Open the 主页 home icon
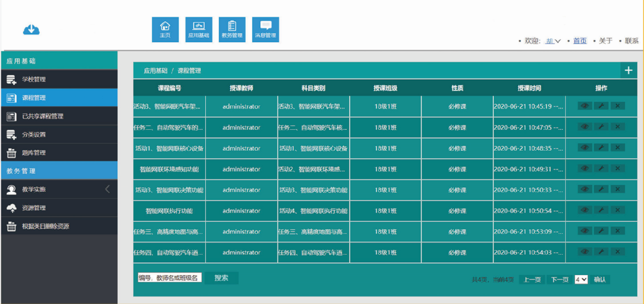Screen dimensions: 644x304 click(x=165, y=29)
